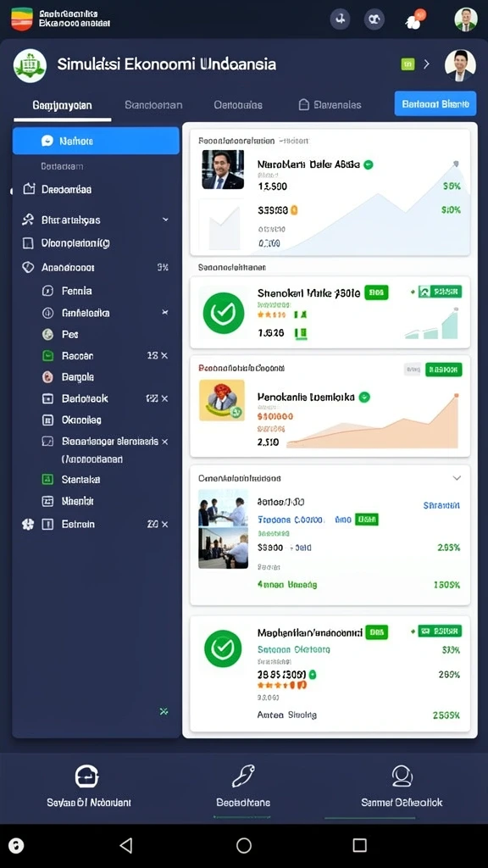This screenshot has height=868, width=488.
Task: Open the rocket icon in bottom bar
Action: 243,776
